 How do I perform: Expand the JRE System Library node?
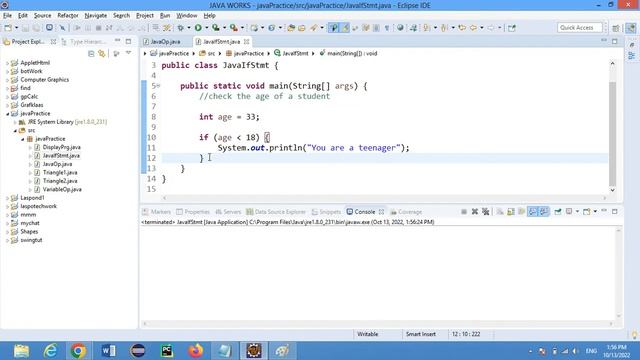pyautogui.click(x=15, y=122)
